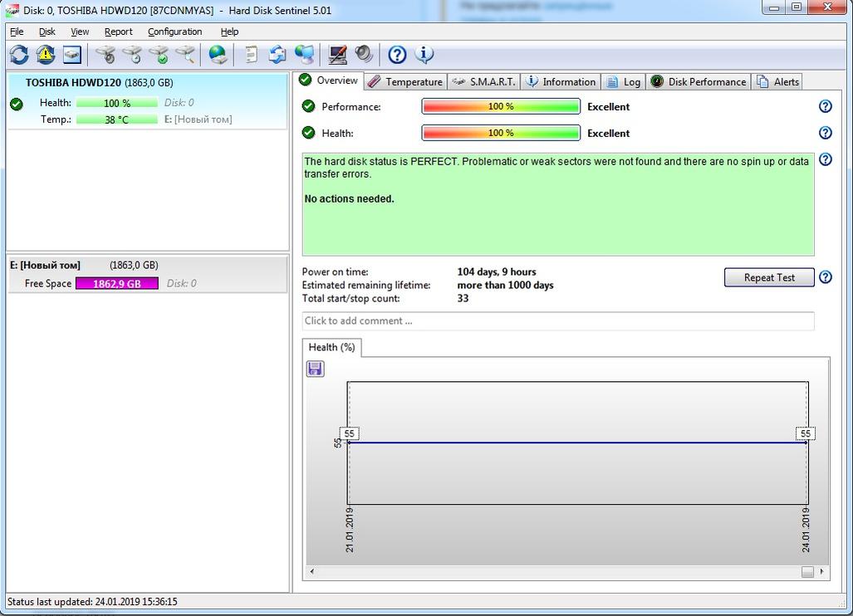Click the disk with clock test icon
The height and width of the screenshot is (616, 853).
[132, 54]
